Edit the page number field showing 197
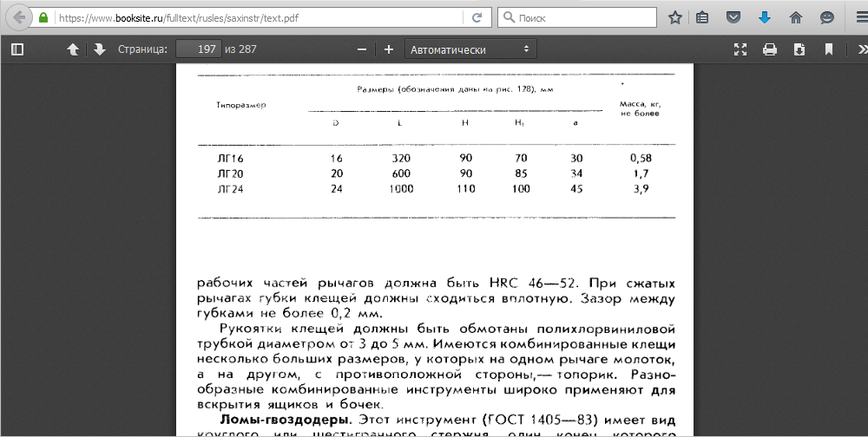This screenshot has width=868, height=437. click(199, 49)
